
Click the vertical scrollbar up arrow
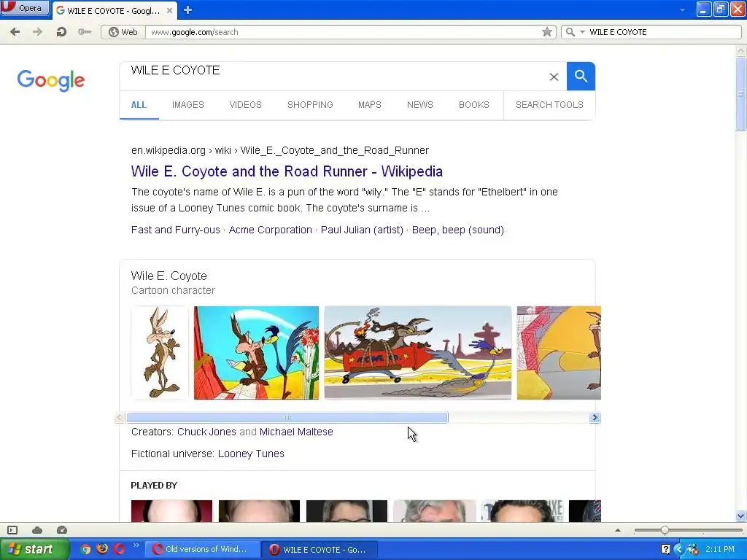point(740,50)
